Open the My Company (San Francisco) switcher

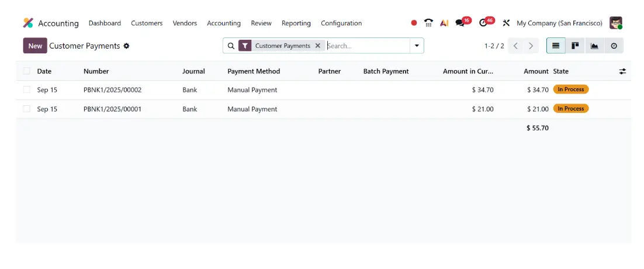tap(559, 23)
